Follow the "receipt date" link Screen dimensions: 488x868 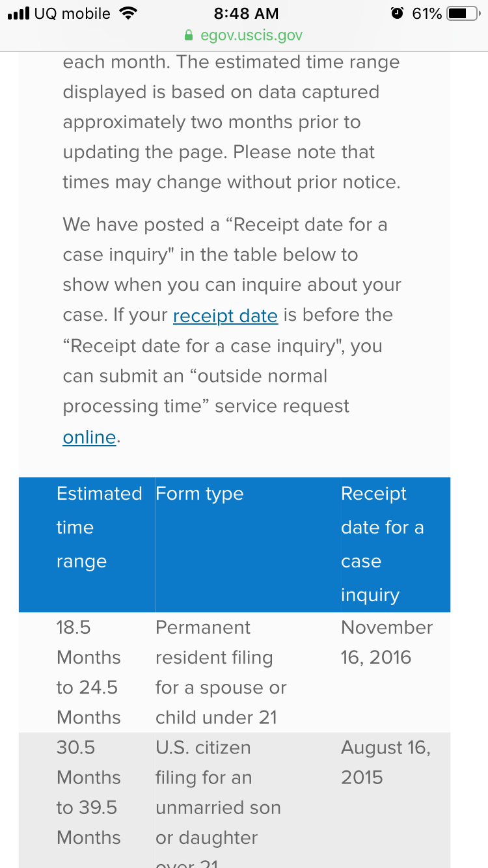tap(225, 316)
